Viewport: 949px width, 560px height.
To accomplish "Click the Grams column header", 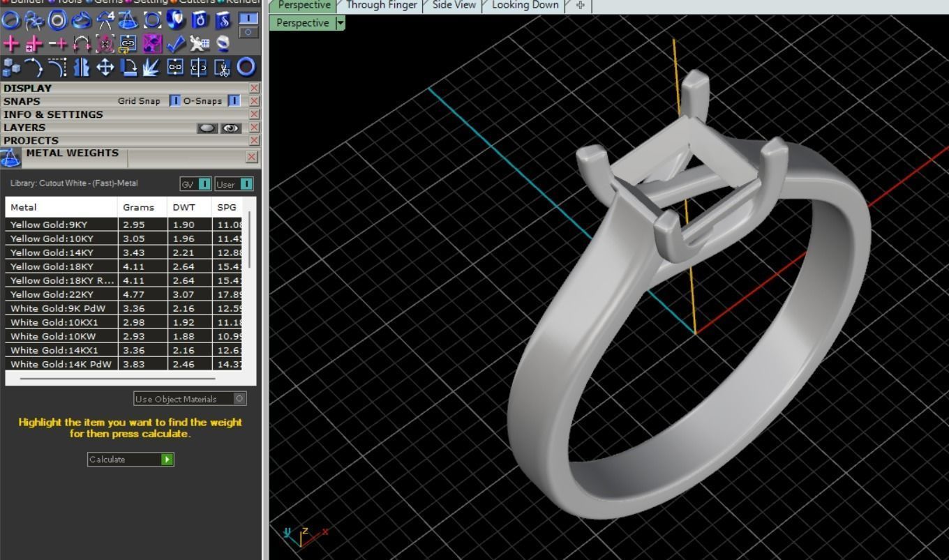I will pyautogui.click(x=142, y=207).
